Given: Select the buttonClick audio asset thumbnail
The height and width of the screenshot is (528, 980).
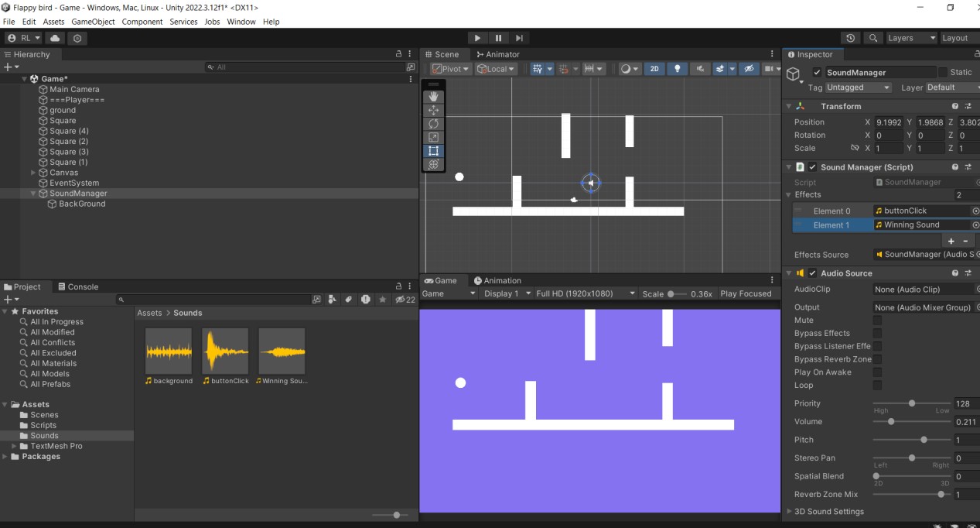Looking at the screenshot, I should pos(225,351).
